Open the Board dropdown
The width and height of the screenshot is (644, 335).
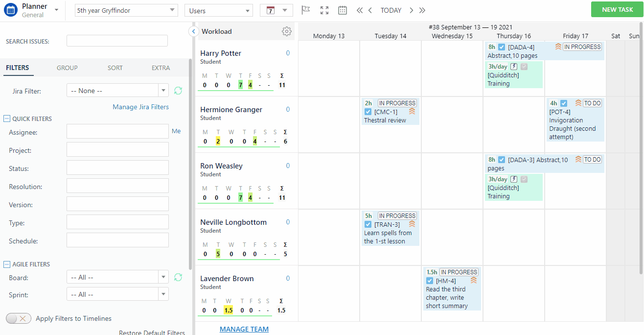[117, 277]
